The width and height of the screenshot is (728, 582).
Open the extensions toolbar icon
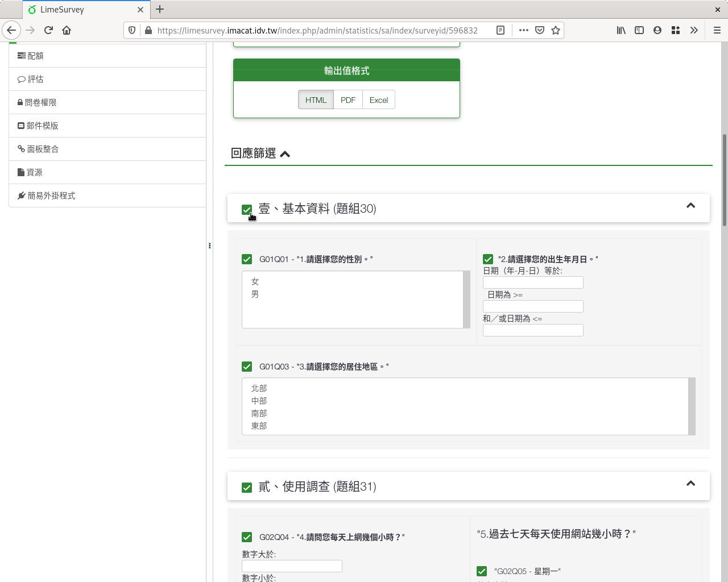coord(676,30)
